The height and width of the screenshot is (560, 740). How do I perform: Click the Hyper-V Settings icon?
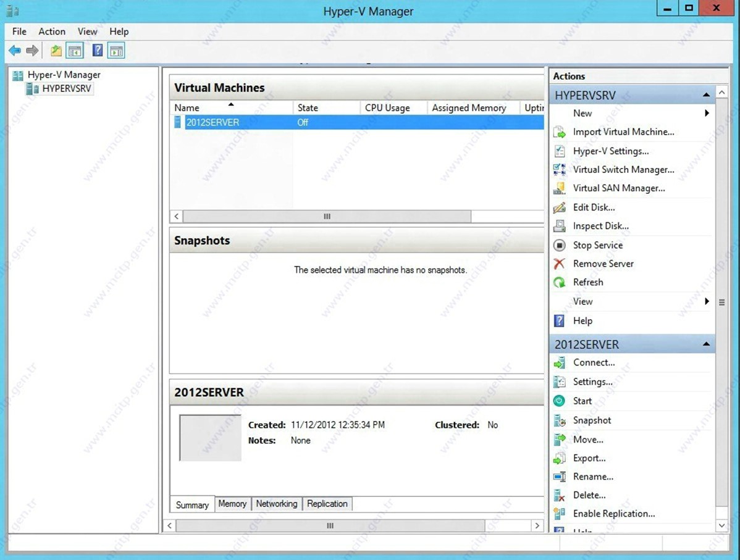point(559,151)
